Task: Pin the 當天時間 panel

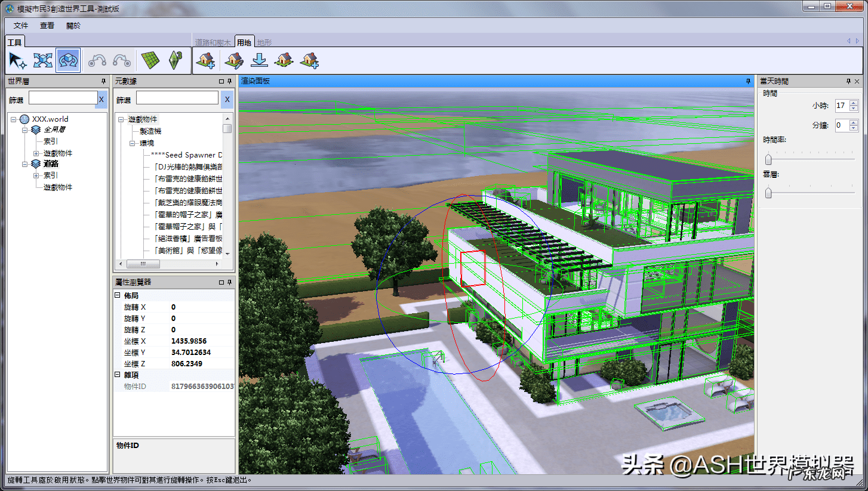Action: tap(848, 81)
